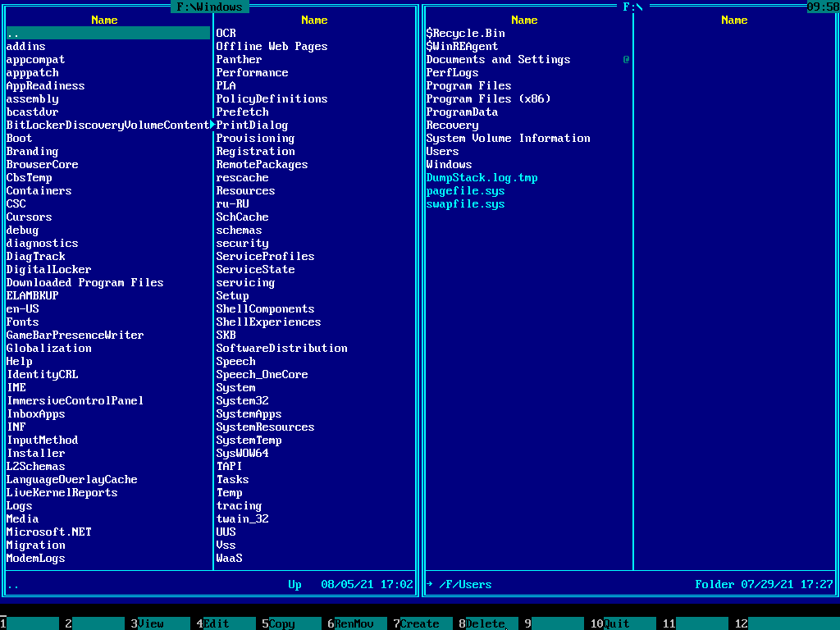Click the 8 Delete function key
This screenshot has width=840, height=630.
(x=488, y=623)
